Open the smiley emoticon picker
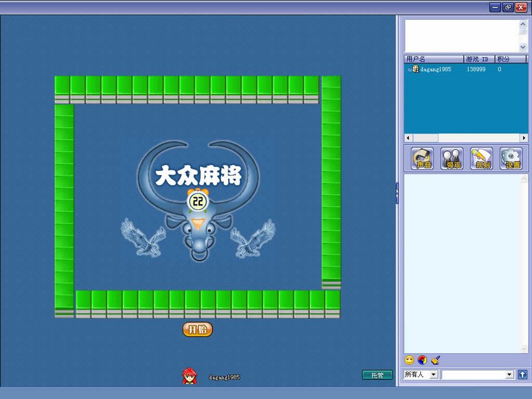532x399 pixels. (x=410, y=360)
